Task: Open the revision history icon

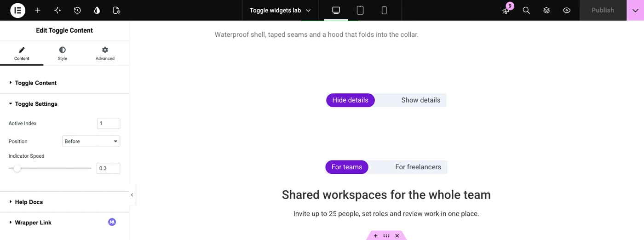Action: coord(77,10)
